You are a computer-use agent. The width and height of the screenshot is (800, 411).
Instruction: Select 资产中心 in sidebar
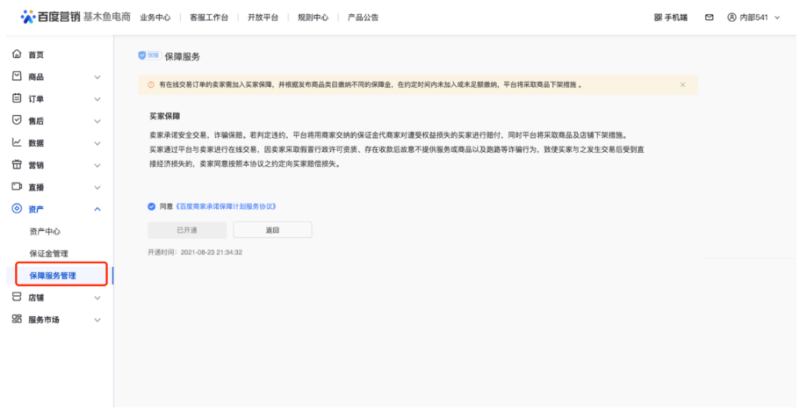(x=45, y=231)
